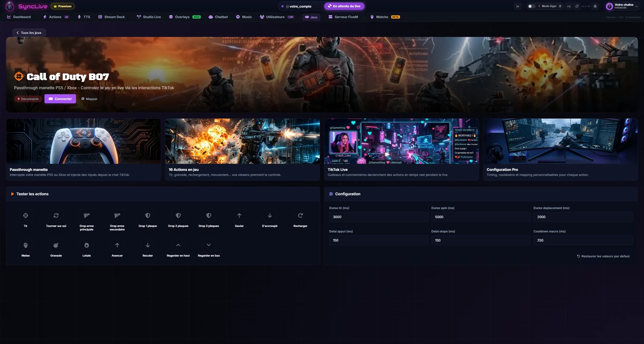Test the Reculer backward action
644x344 pixels.
[x=148, y=245]
